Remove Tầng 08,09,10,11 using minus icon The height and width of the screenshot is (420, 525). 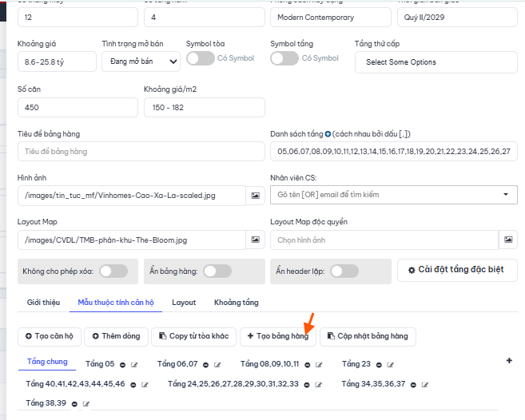click(308, 365)
